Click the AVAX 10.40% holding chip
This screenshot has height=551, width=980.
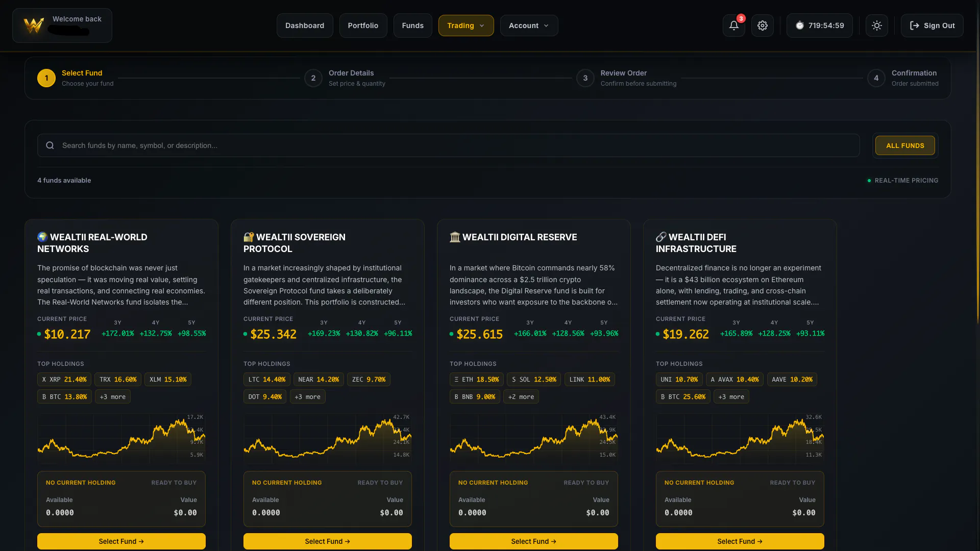(734, 379)
